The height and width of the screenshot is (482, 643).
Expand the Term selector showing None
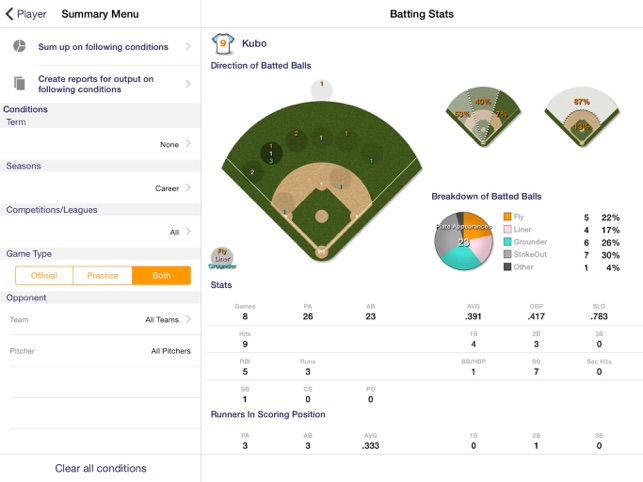(x=100, y=144)
